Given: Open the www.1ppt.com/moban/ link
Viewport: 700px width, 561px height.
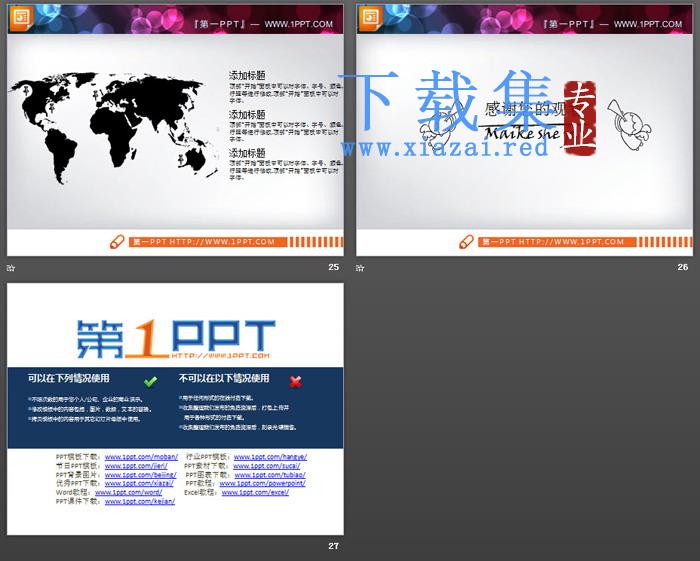Looking at the screenshot, I should 141,457.
